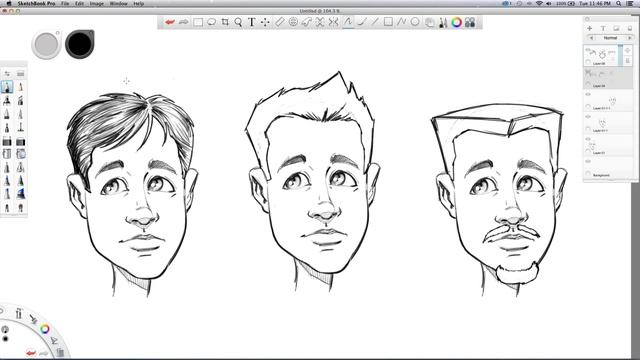Select the Rectangle selection tool
640x360 pixels.
point(198,22)
